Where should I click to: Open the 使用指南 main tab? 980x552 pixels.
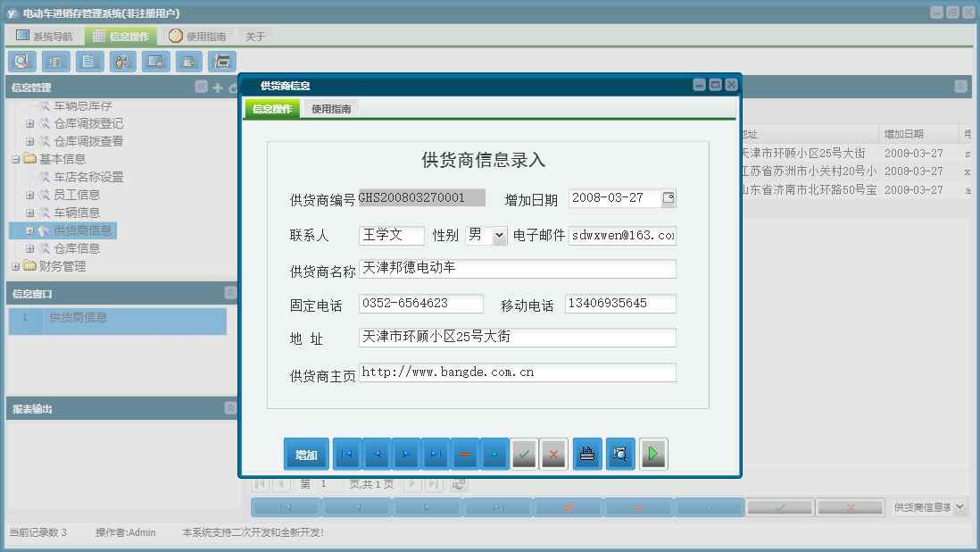click(197, 37)
